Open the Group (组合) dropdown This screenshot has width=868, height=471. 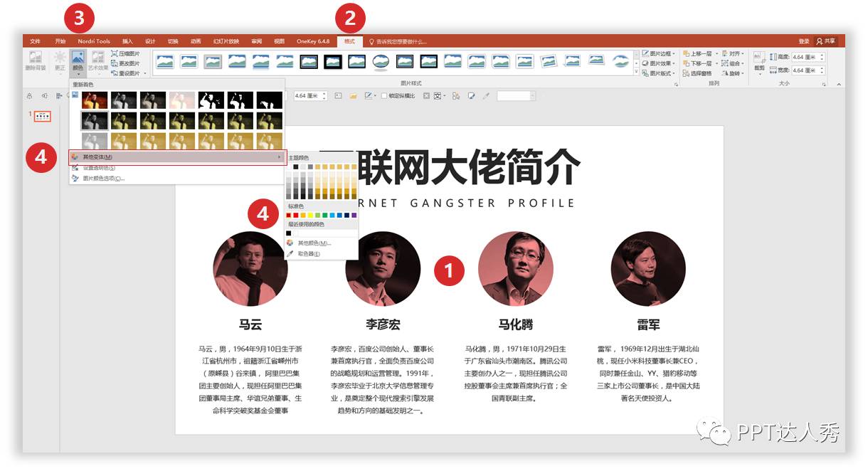(x=732, y=63)
